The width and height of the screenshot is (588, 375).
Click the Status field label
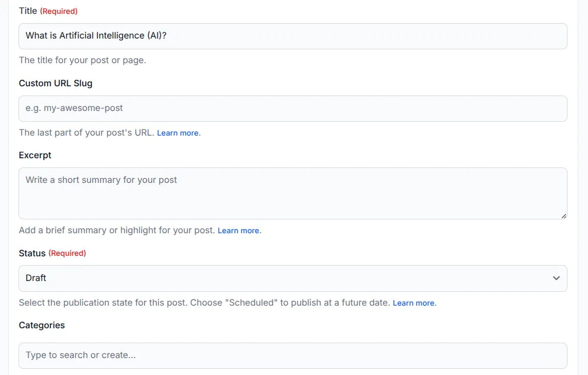pyautogui.click(x=32, y=253)
